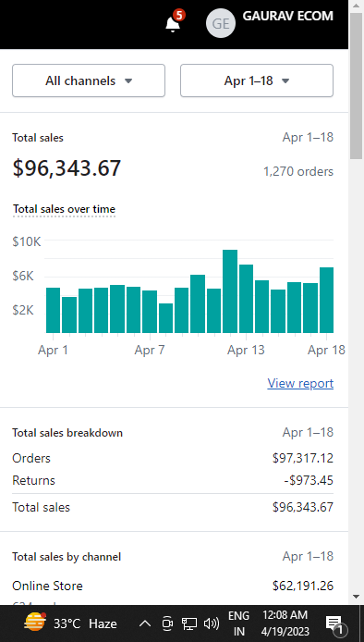Click the Apr 7 x-axis label
Image resolution: width=364 pixels, height=642 pixels.
[x=150, y=350]
